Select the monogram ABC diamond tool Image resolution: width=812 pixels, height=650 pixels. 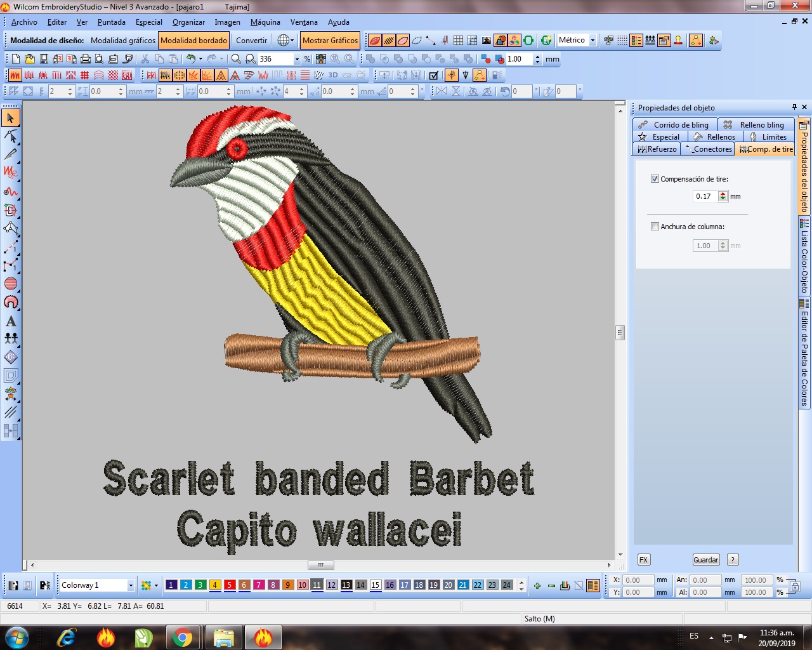[11, 357]
